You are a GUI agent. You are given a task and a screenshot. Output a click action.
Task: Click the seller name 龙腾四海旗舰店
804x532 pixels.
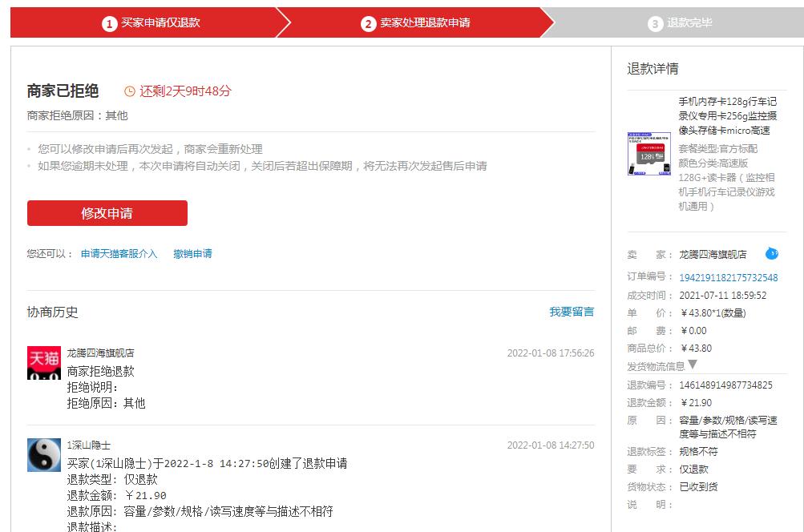coord(713,254)
